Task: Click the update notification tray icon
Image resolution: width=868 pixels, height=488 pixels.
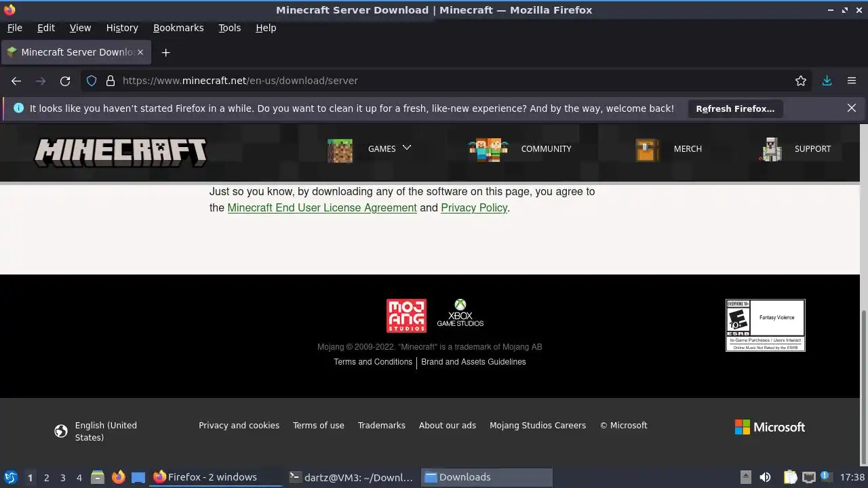Action: (x=826, y=476)
